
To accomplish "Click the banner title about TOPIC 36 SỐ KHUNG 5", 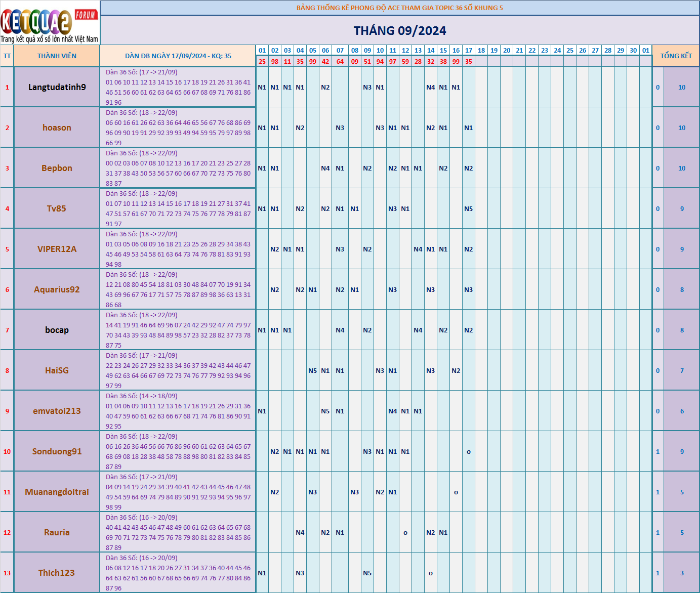I will [399, 8].
